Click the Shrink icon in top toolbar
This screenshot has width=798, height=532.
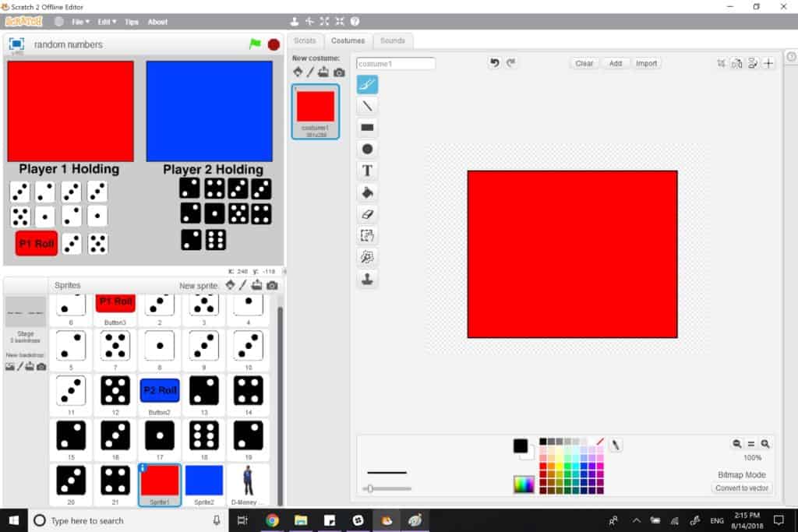pyautogui.click(x=340, y=21)
